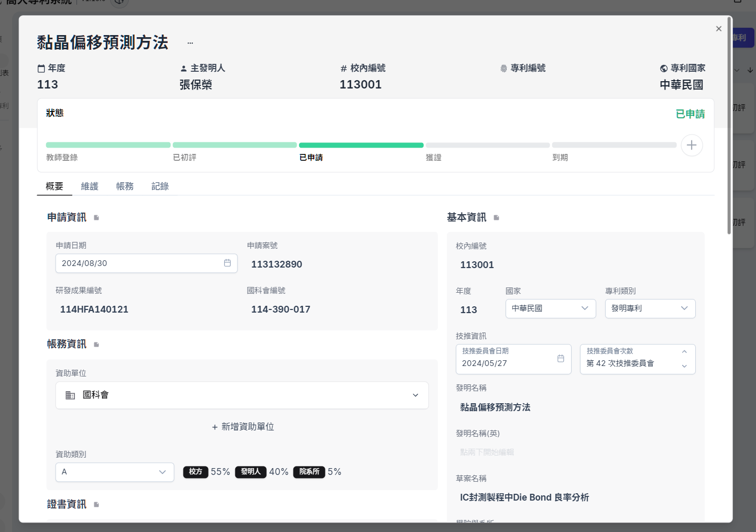Click the copy icon next to 證書資訊
The width and height of the screenshot is (756, 532).
tap(96, 504)
